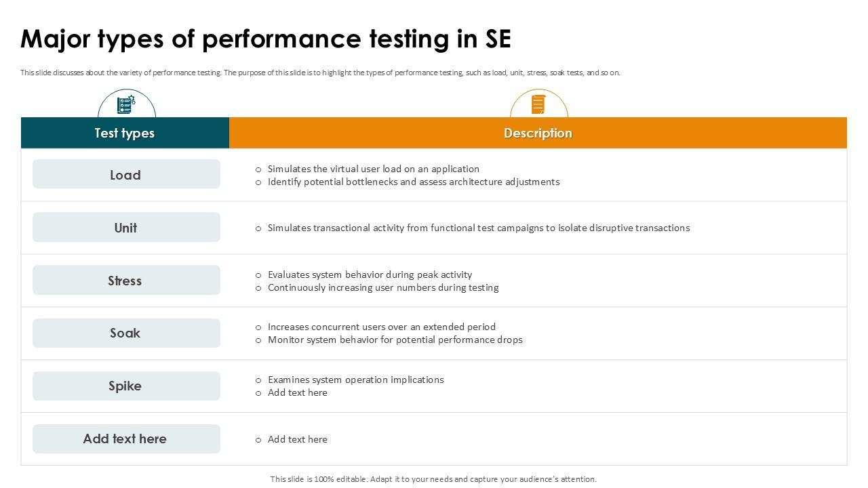This screenshot has height=488, width=868.
Task: Click the orange document icon above Description
Action: coord(538,105)
